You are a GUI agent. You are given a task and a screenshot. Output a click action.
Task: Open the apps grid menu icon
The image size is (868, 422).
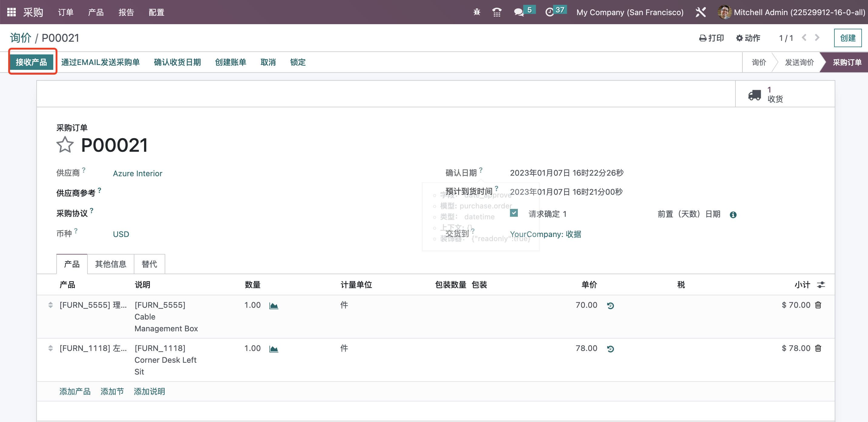12,12
